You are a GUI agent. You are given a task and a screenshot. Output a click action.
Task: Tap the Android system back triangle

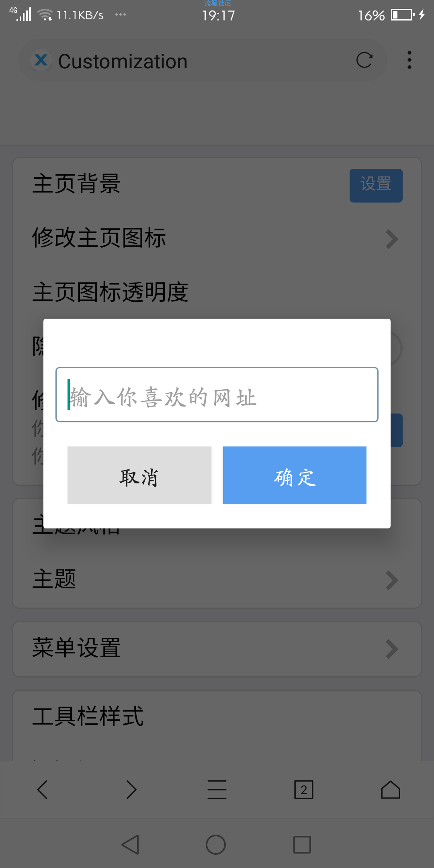(x=131, y=844)
